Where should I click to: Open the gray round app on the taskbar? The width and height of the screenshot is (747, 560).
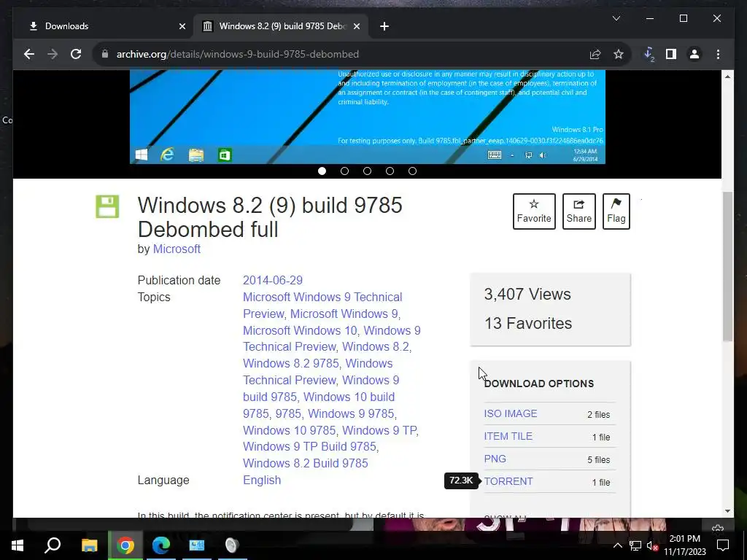coord(231,545)
